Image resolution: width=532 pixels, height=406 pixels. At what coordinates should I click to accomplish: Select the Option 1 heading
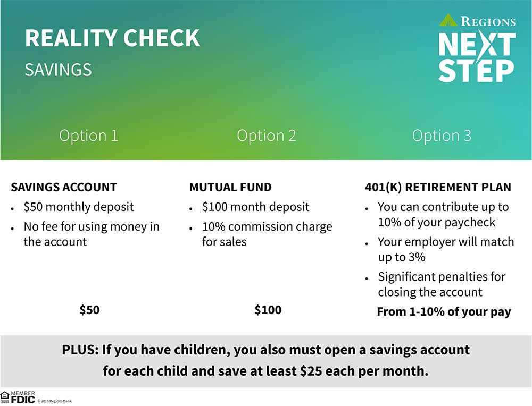click(88, 136)
